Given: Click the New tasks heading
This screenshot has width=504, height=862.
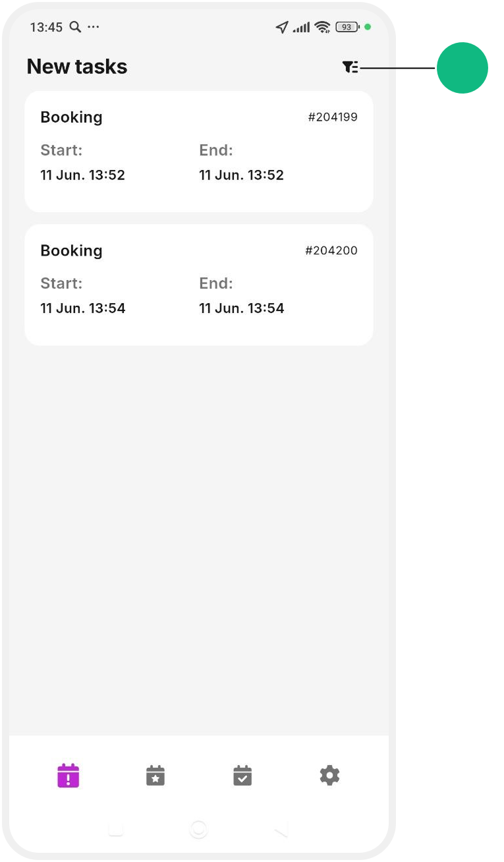Looking at the screenshot, I should (x=77, y=67).
